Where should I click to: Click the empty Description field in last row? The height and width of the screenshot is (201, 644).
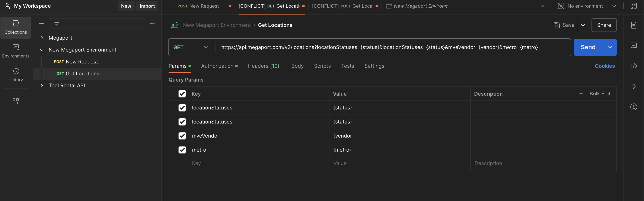[x=543, y=163]
